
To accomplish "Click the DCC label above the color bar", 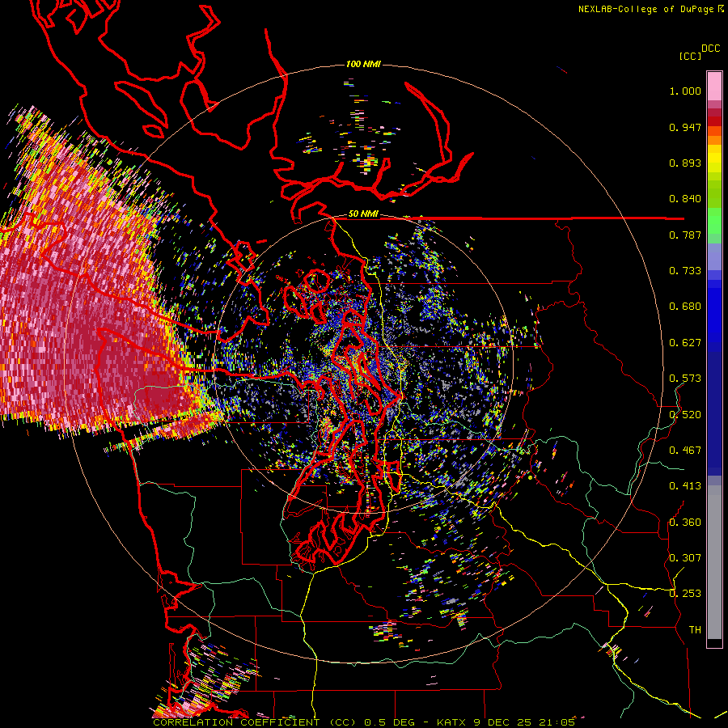I will 710,49.
